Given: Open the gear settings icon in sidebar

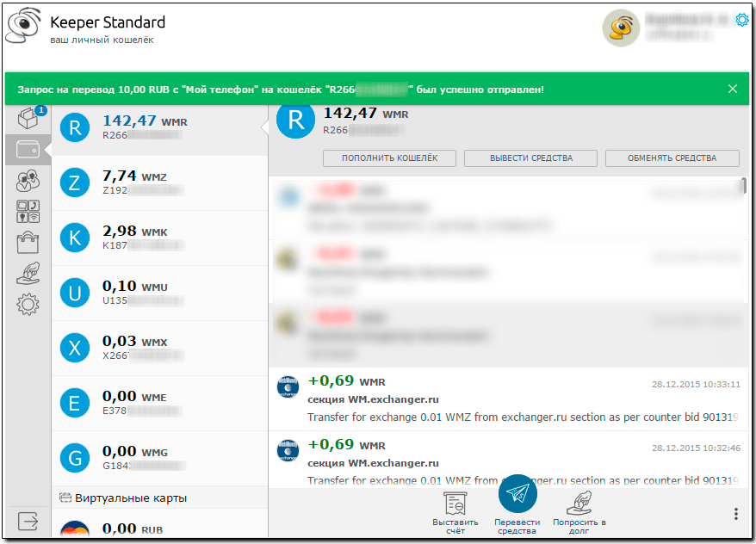Looking at the screenshot, I should 28,305.
